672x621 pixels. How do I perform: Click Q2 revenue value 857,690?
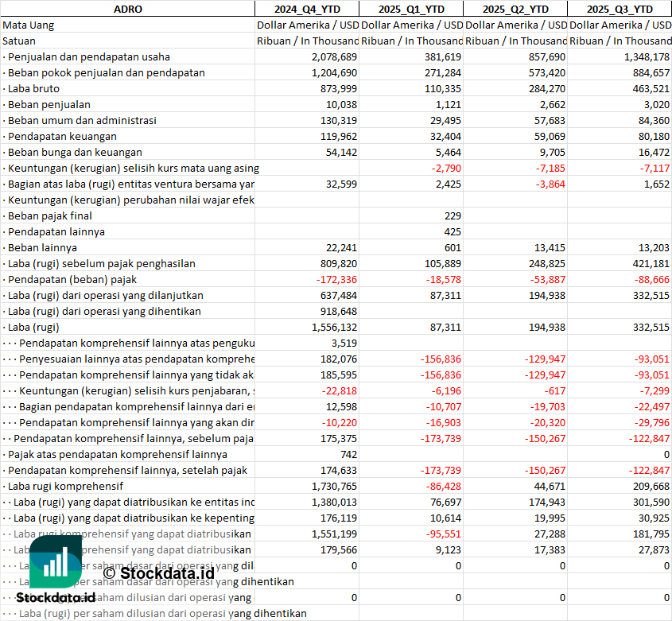(547, 56)
